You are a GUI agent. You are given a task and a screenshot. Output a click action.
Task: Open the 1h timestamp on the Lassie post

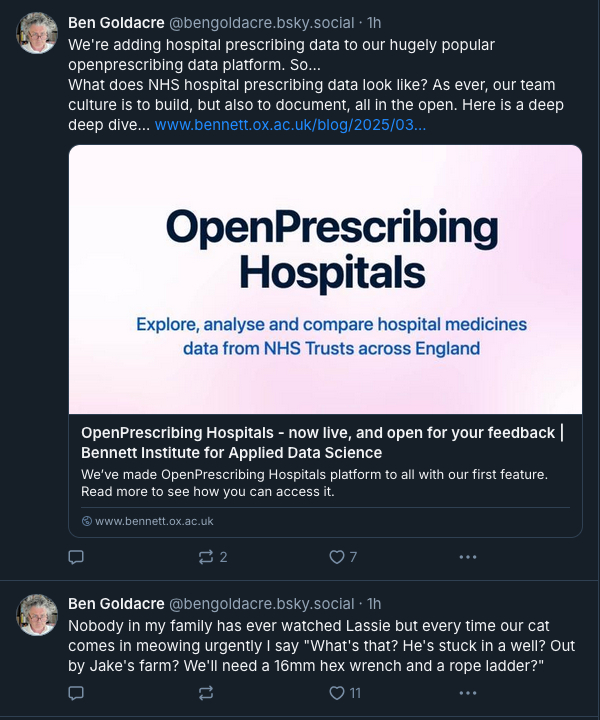(x=375, y=603)
